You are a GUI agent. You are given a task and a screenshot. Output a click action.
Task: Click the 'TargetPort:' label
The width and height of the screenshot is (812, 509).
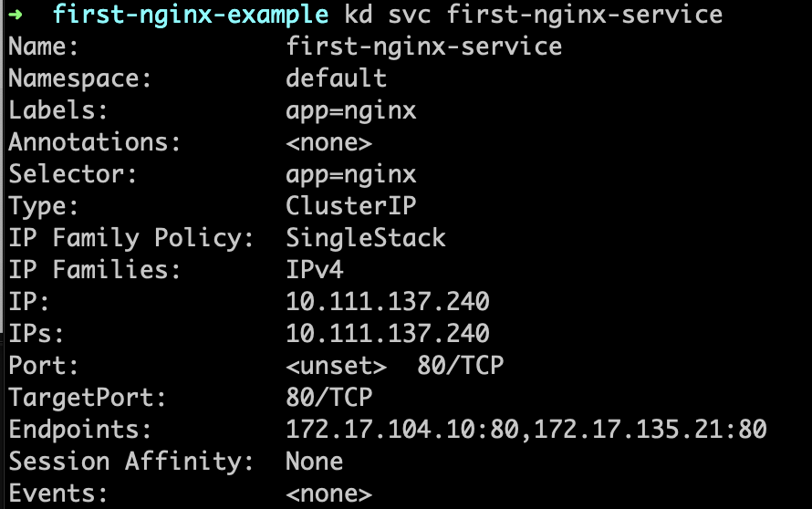point(87,398)
